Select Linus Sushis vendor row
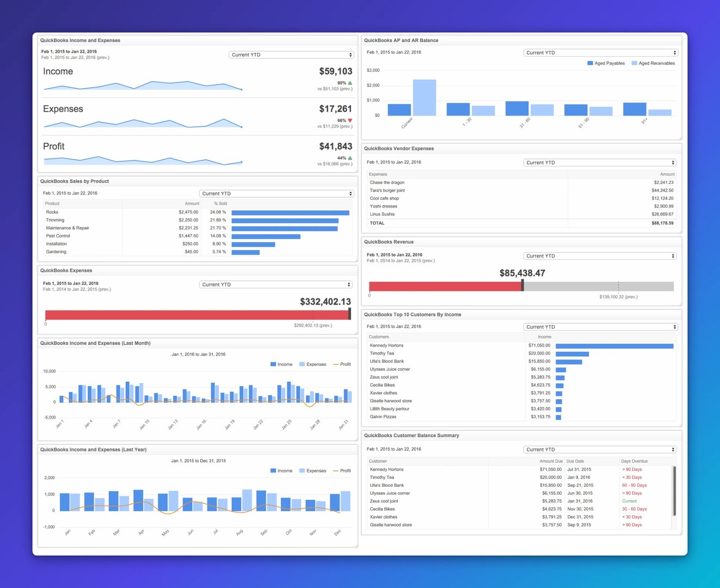The image size is (720, 588). (x=521, y=214)
